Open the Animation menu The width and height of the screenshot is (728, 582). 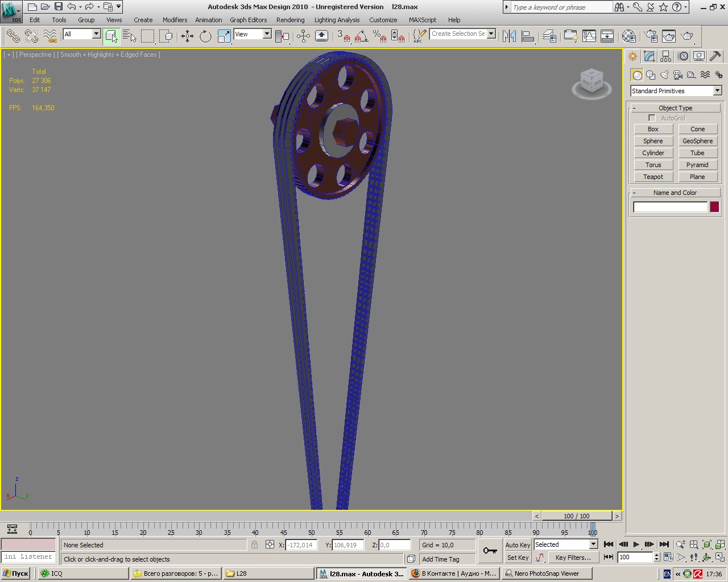pos(209,20)
